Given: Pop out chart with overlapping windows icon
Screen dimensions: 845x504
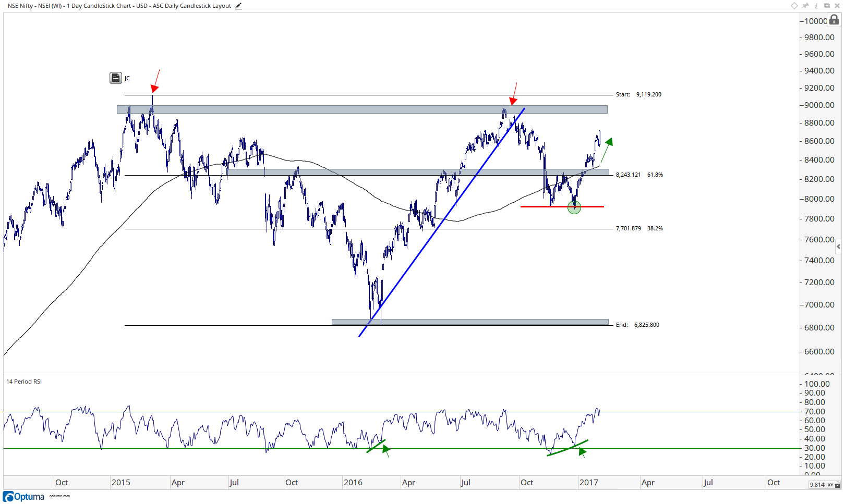Looking at the screenshot, I should point(827,6).
